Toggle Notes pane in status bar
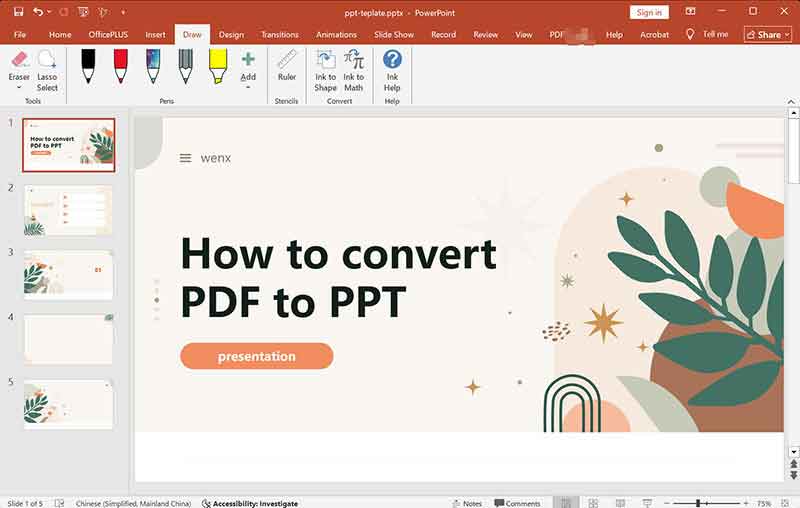 click(x=467, y=503)
